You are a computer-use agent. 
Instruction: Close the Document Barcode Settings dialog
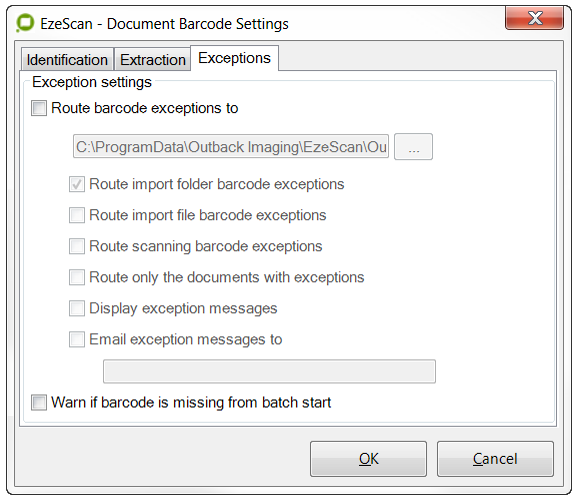534,18
